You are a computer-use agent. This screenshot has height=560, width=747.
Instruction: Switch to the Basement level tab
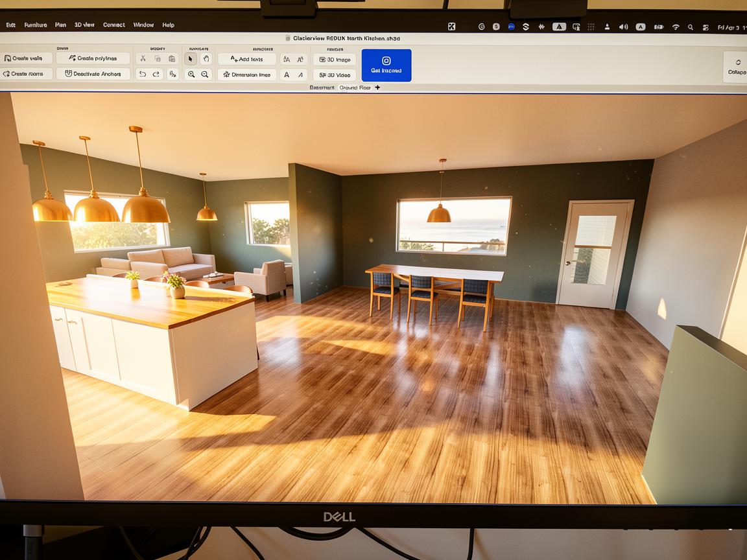pos(322,87)
